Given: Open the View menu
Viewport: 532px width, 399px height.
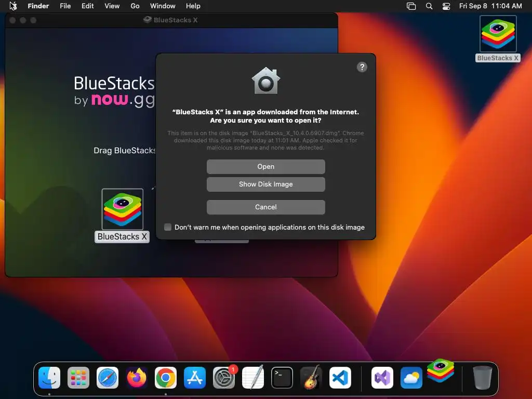Looking at the screenshot, I should (112, 6).
